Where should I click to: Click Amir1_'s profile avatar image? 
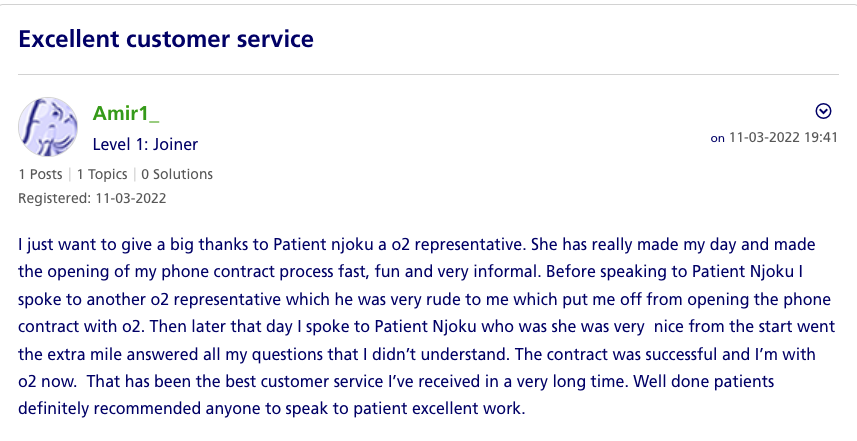pyautogui.click(x=48, y=127)
